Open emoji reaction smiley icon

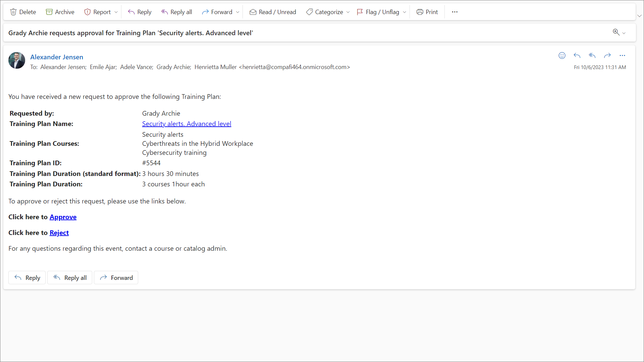(562, 56)
